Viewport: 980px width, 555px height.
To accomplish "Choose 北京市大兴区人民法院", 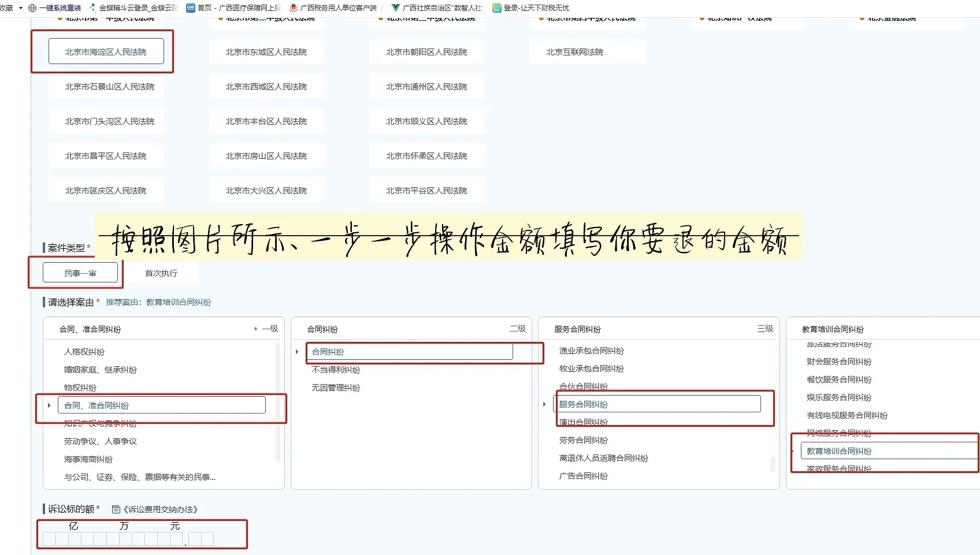I will point(266,190).
